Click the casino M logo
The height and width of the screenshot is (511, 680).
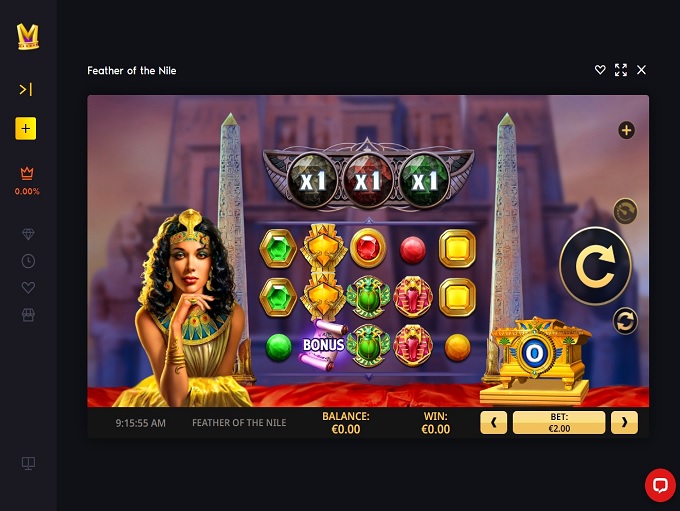tap(28, 36)
